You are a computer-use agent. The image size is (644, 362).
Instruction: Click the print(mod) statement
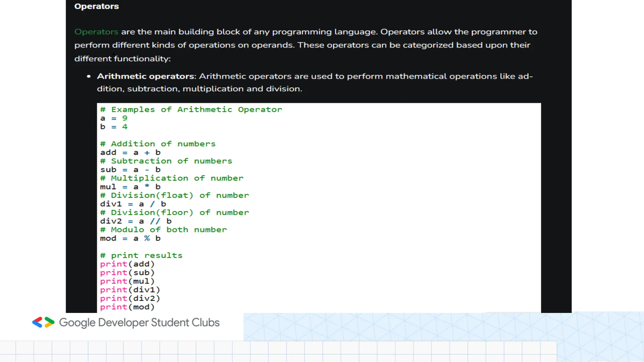coord(127,307)
